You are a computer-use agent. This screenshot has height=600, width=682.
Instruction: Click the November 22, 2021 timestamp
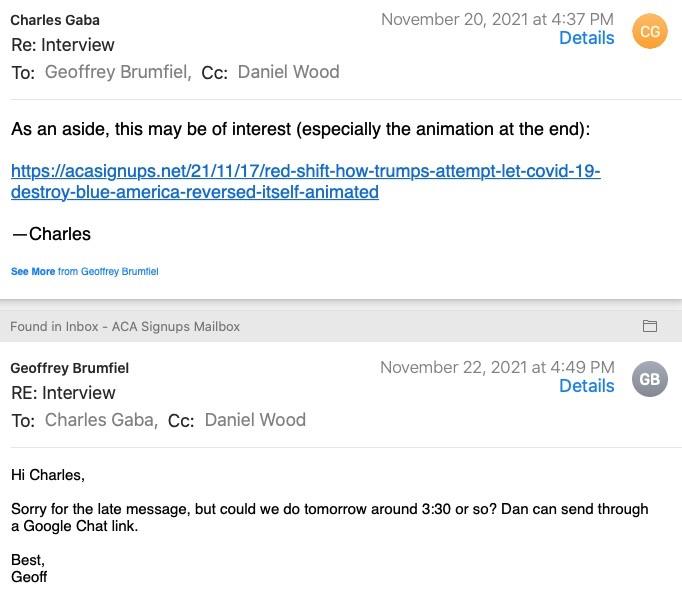497,367
